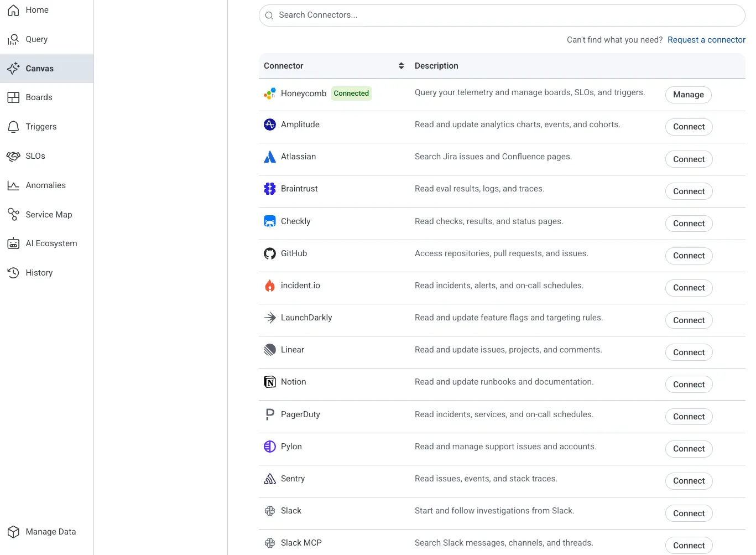The image size is (756, 555).
Task: Open SLOs from the sidebar
Action: coord(46,156)
